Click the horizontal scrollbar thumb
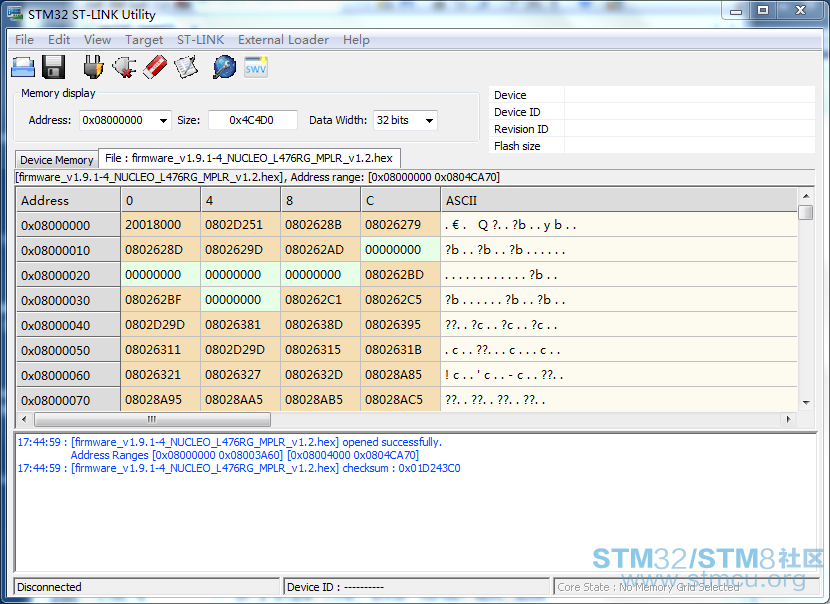 [x=152, y=419]
